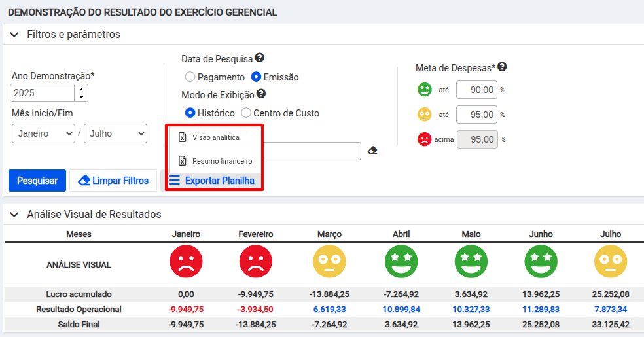This screenshot has width=644, height=337.
Task: Click help icon beside Meta de Despesas
Action: 502,67
